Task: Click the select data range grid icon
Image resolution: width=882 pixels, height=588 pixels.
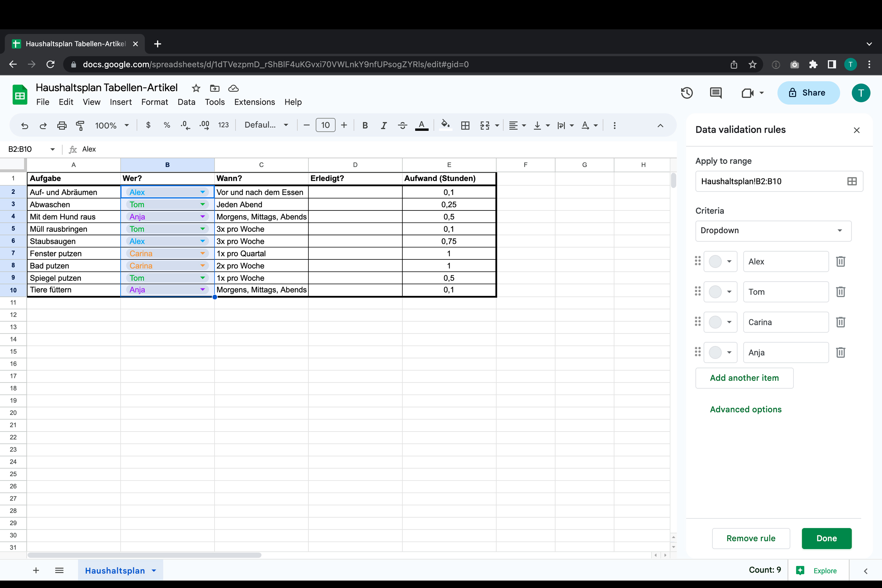Action: (x=852, y=182)
